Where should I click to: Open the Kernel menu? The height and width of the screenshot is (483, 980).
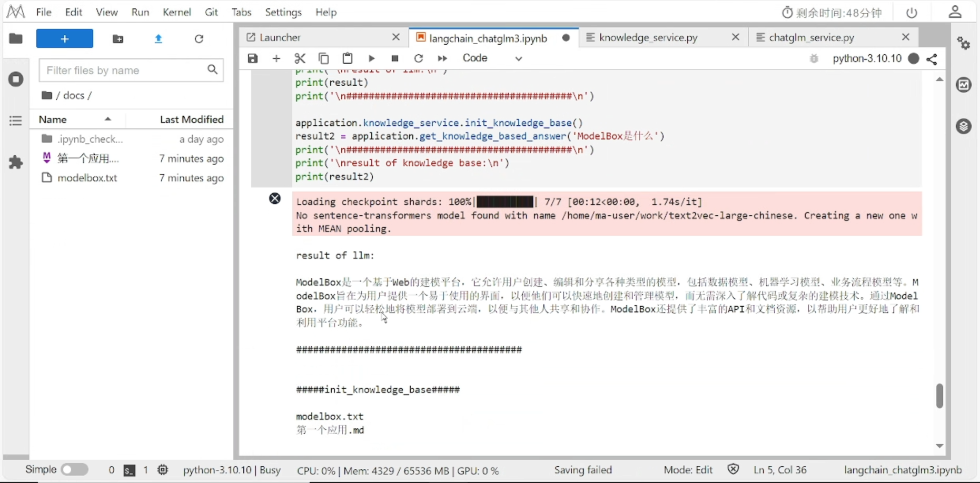tap(177, 12)
